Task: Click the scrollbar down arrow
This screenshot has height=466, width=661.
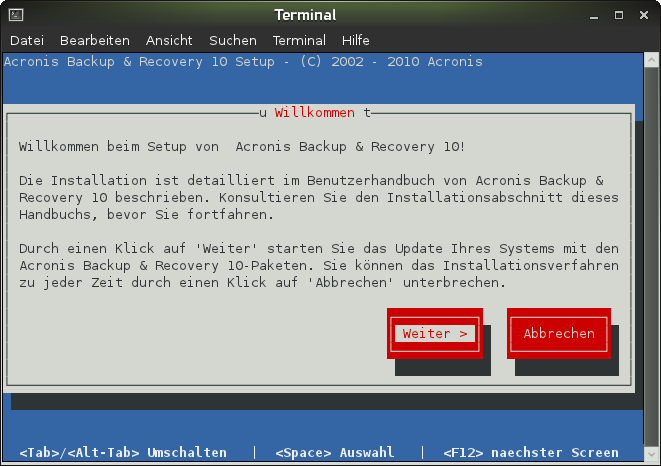Action: click(652, 454)
